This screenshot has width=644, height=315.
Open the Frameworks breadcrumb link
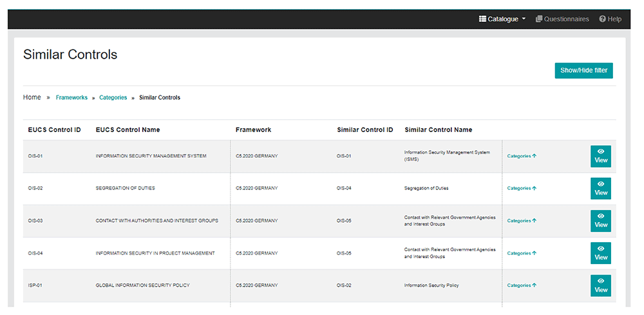(71, 97)
